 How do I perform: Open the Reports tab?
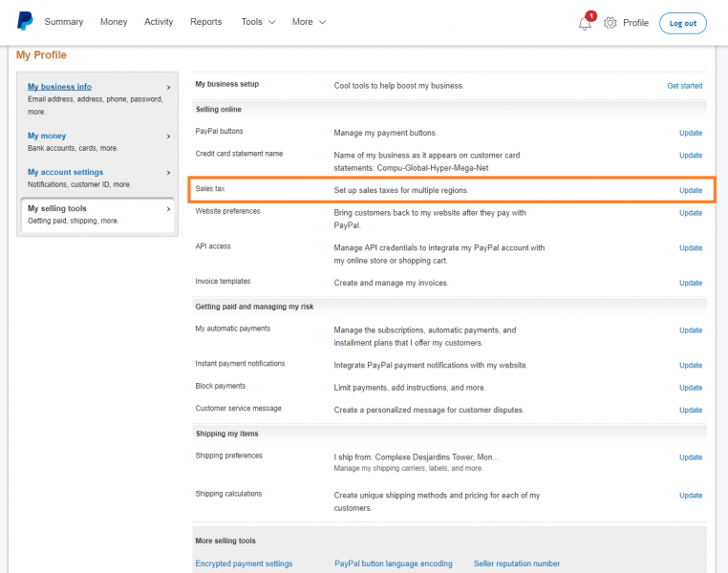click(205, 22)
